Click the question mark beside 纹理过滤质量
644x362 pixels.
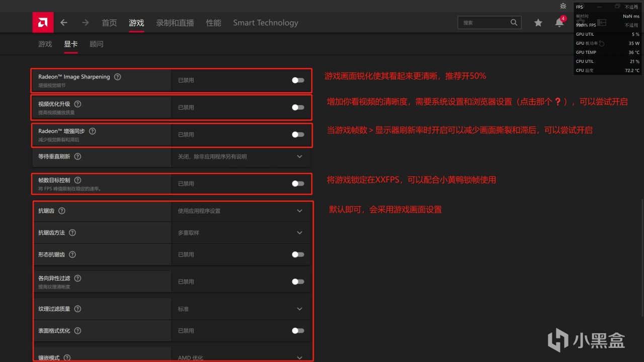(x=77, y=309)
